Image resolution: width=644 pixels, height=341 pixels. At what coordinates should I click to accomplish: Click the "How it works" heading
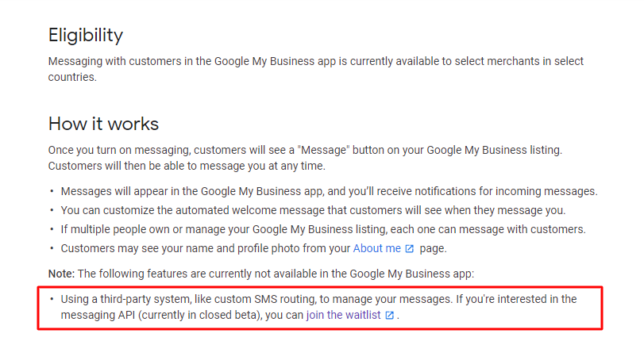[103, 124]
